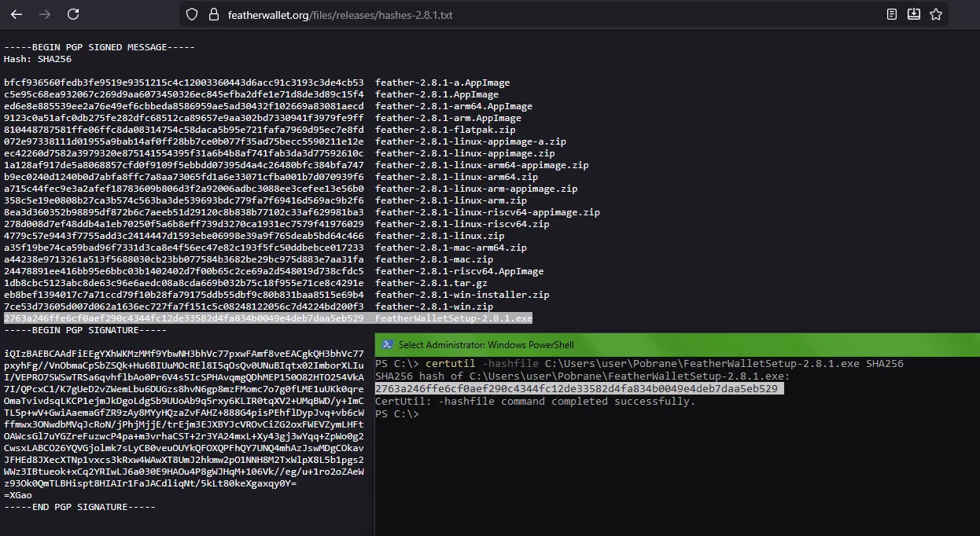Toggle reader view icon in address bar
Image resolution: width=980 pixels, height=536 pixels.
(x=891, y=14)
